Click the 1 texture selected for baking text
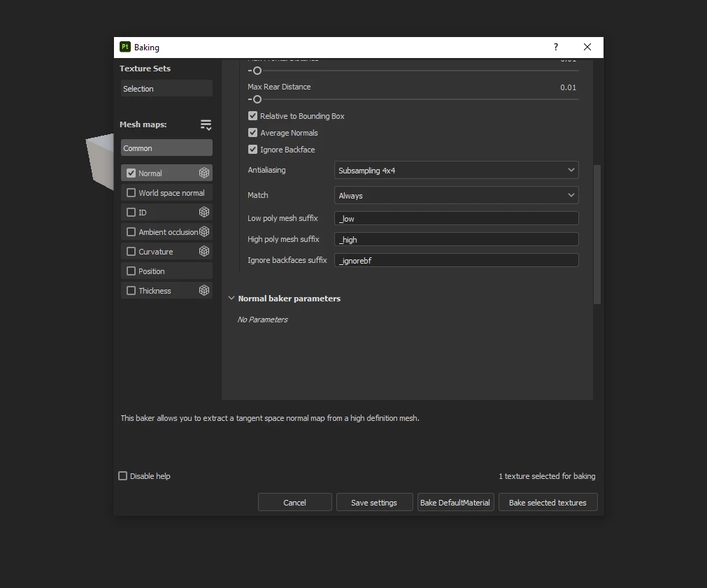The width and height of the screenshot is (707, 588). point(547,476)
